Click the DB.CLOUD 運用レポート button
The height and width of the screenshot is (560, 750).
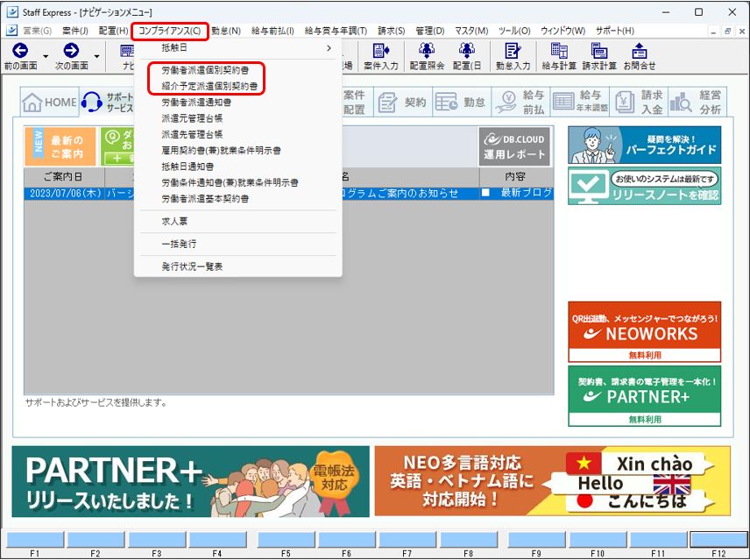(514, 146)
